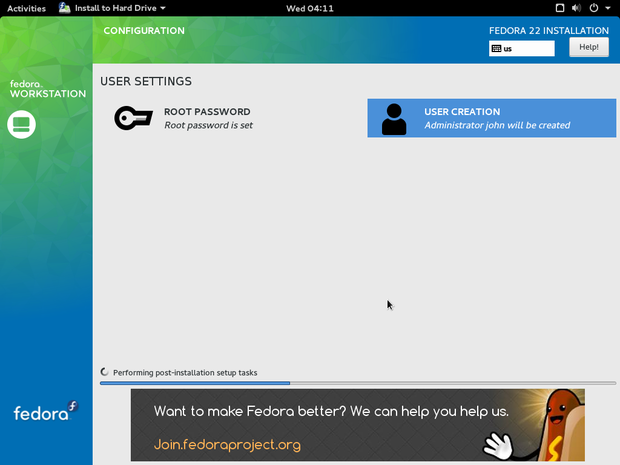Click the 'Administrator john will be created' text
The height and width of the screenshot is (465, 620).
coord(497,125)
